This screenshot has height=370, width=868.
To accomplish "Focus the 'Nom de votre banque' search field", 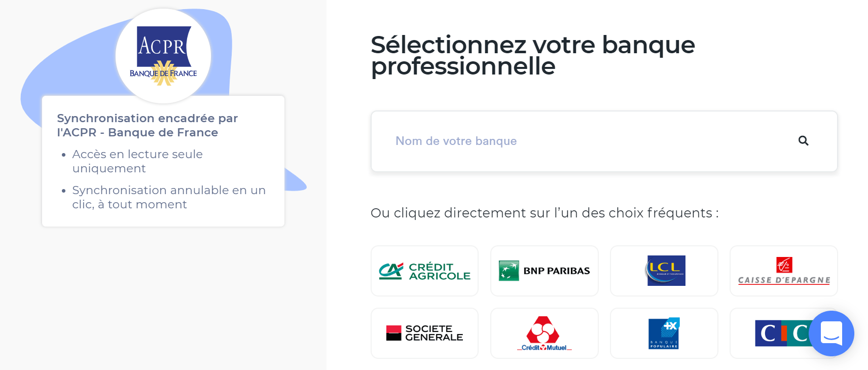I will pyautogui.click(x=583, y=141).
